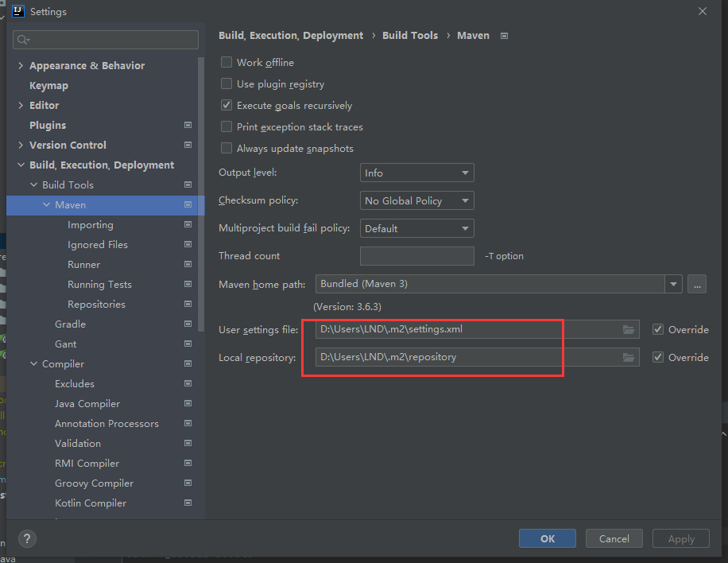Click the project-level icon beside RMI Compiler
The height and width of the screenshot is (563, 728).
188,463
